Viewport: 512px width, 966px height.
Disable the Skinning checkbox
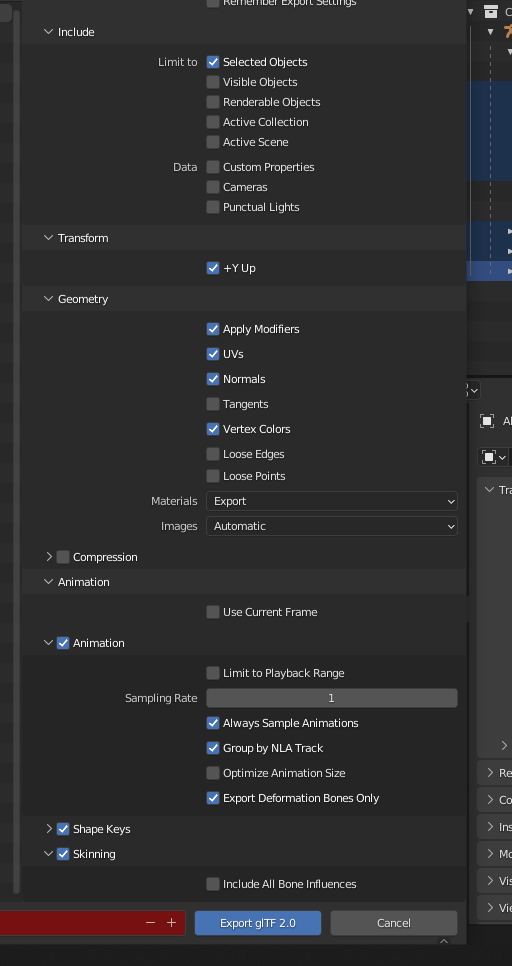pos(63,854)
